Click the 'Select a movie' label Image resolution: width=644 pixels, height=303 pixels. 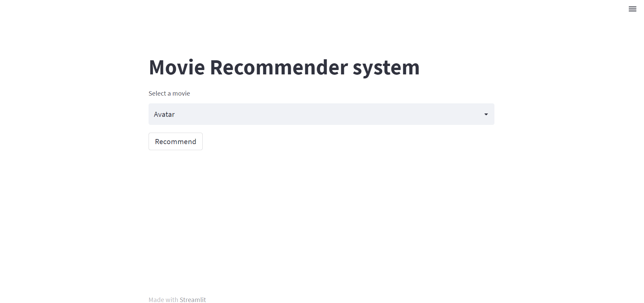[169, 93]
